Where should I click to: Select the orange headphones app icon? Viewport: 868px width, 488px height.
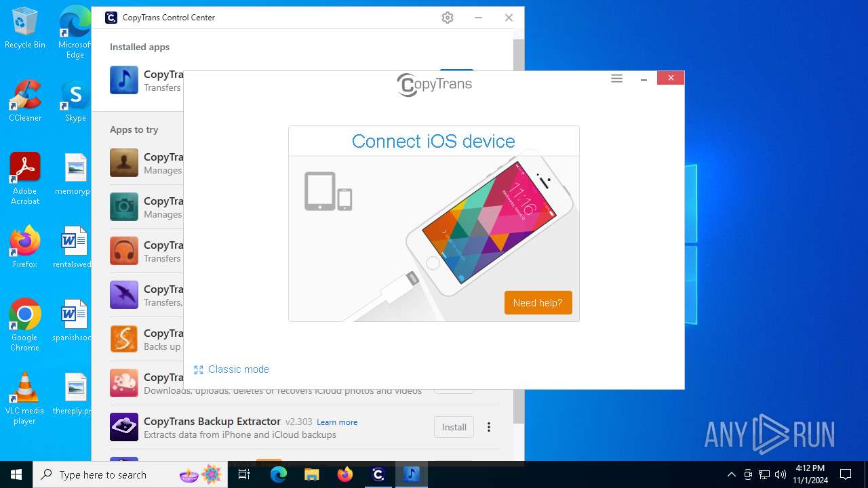(x=124, y=251)
